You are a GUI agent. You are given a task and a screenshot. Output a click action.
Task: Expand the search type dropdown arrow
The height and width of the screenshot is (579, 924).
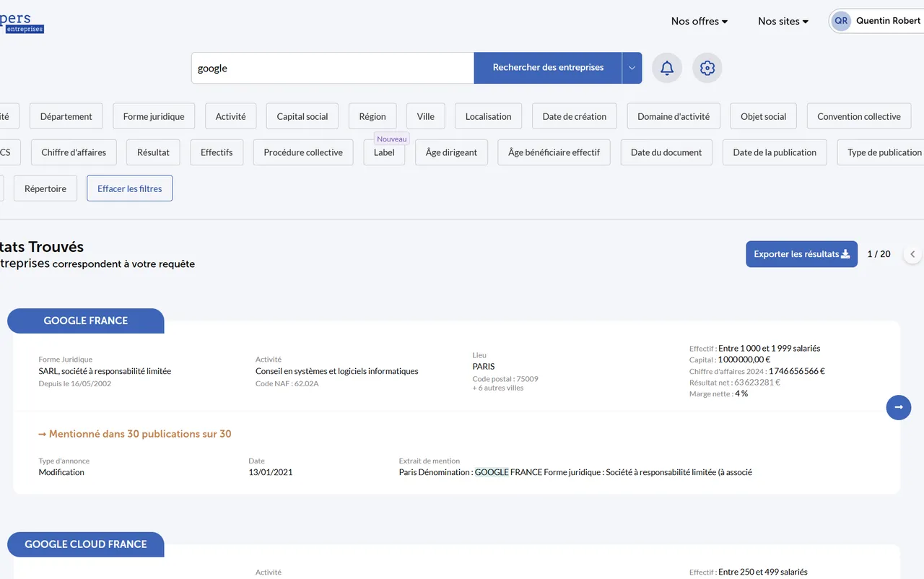(x=632, y=68)
